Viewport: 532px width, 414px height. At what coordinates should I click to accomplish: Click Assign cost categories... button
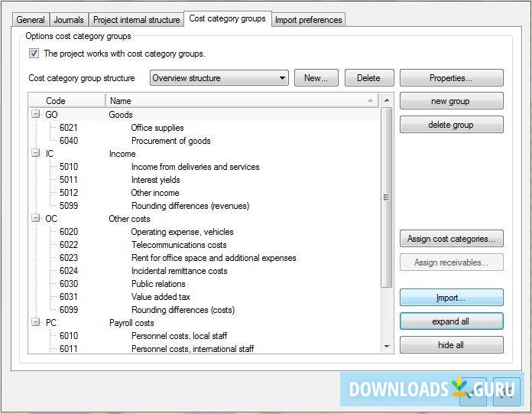pos(451,239)
